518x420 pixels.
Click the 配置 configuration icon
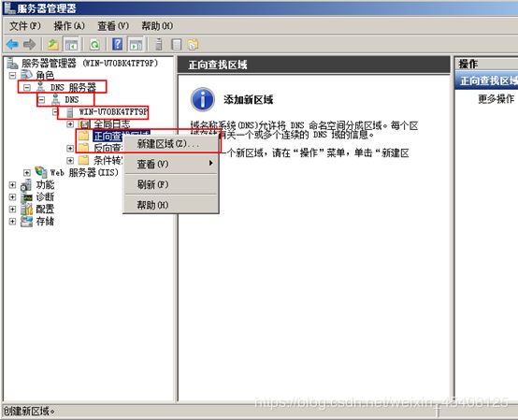[26, 210]
